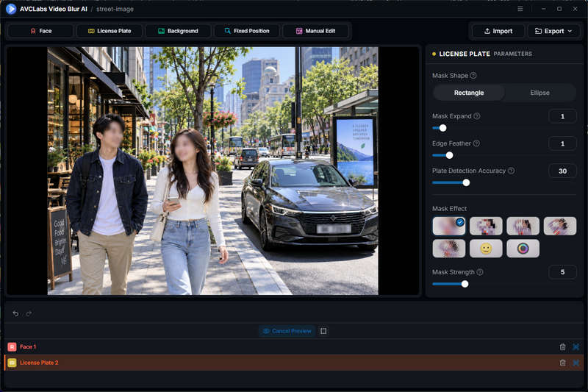Select Rectangle mask shape
588x392 pixels.
tap(469, 93)
